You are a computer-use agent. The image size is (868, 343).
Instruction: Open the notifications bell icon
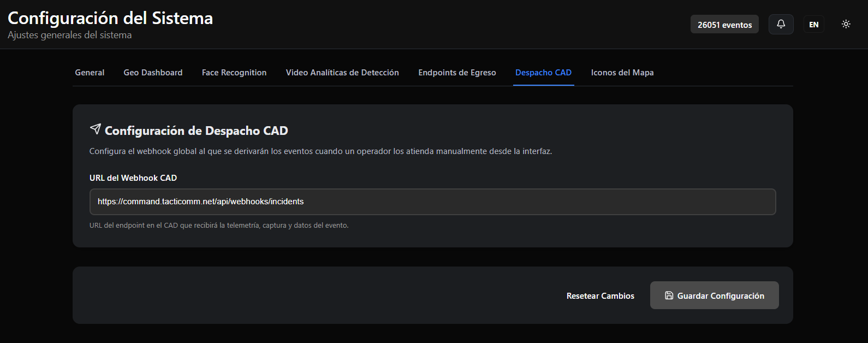point(781,24)
